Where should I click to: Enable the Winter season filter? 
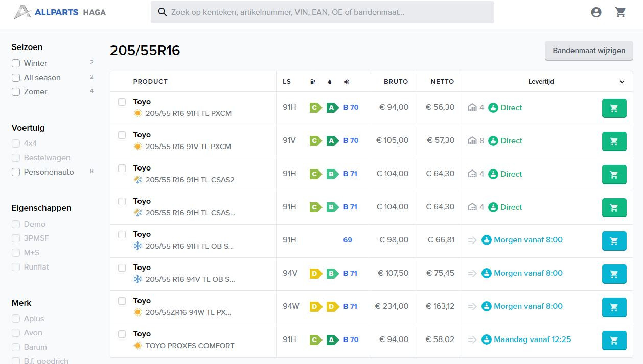[x=16, y=63]
